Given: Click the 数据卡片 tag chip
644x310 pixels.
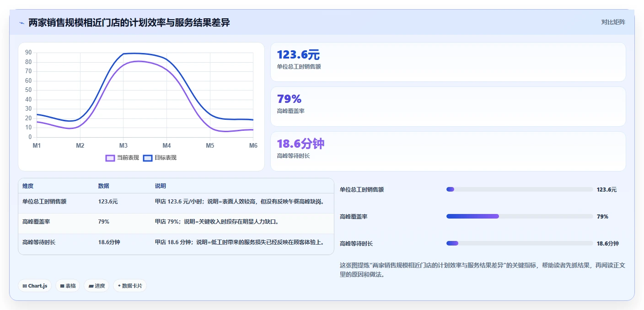Looking at the screenshot, I should (130, 286).
